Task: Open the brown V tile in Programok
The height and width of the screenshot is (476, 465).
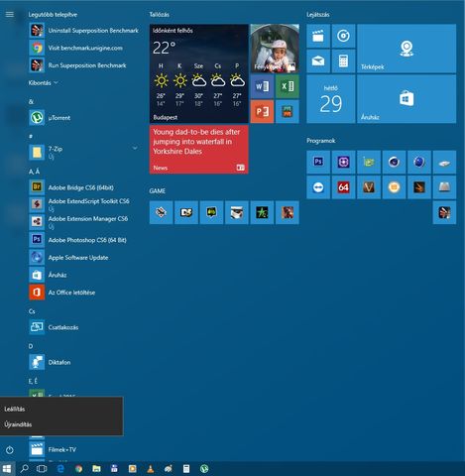Action: pyautogui.click(x=369, y=187)
